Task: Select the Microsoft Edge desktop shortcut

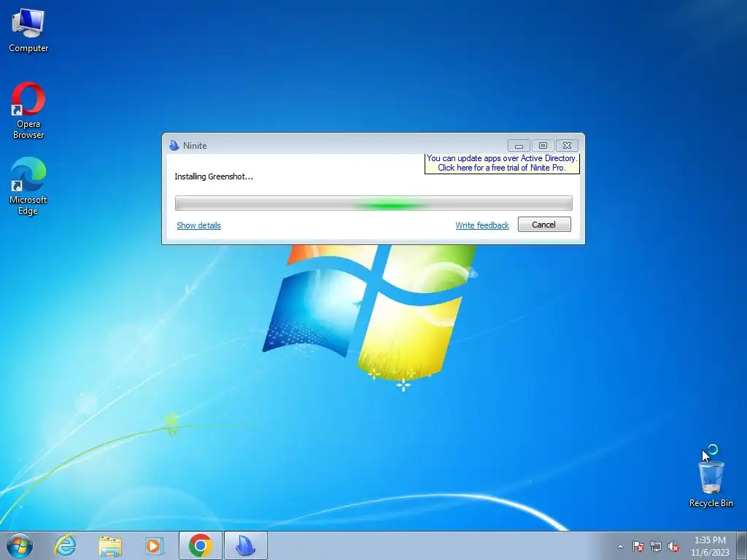Action: tap(28, 186)
